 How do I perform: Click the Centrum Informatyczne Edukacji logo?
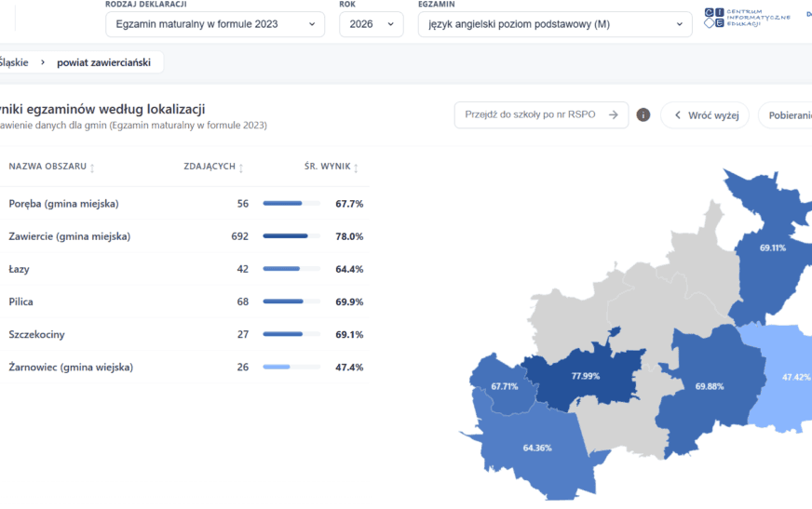747,18
